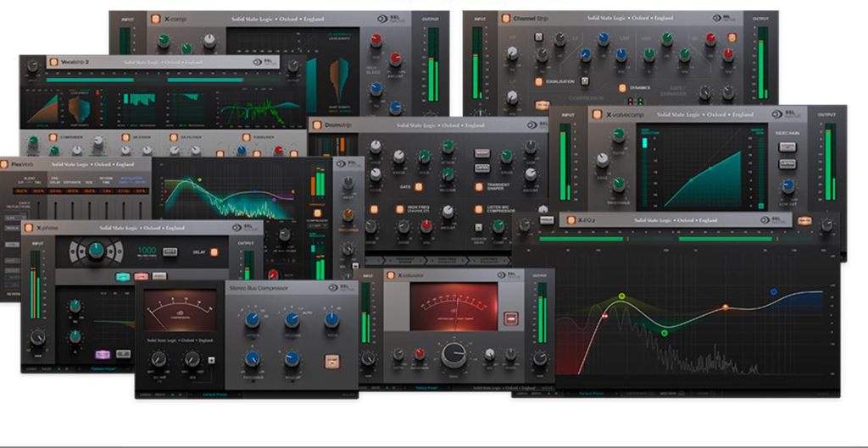868x448 pixels.
Task: Toggle the Gate switch in Drumstrip
Action: click(419, 187)
